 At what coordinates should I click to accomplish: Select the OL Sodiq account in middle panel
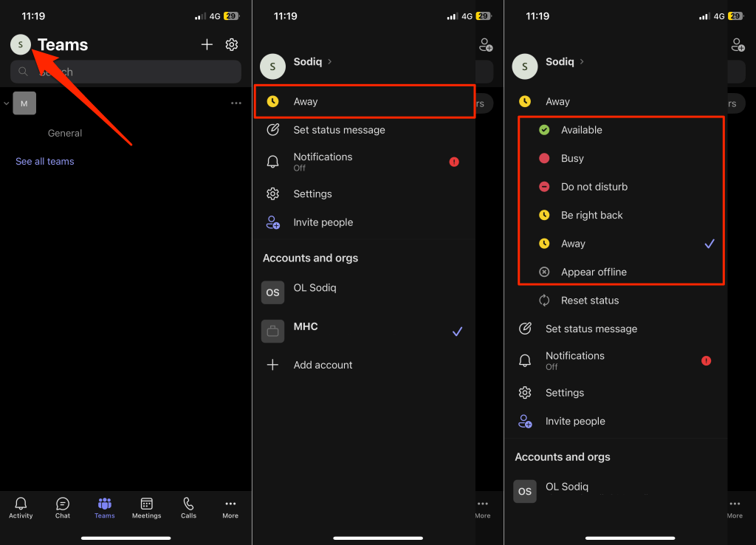click(365, 292)
